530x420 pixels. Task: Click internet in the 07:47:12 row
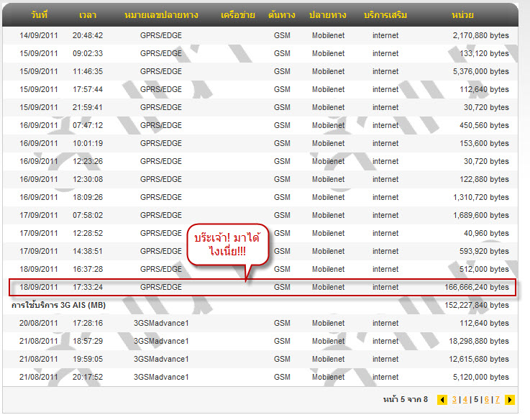pos(385,125)
